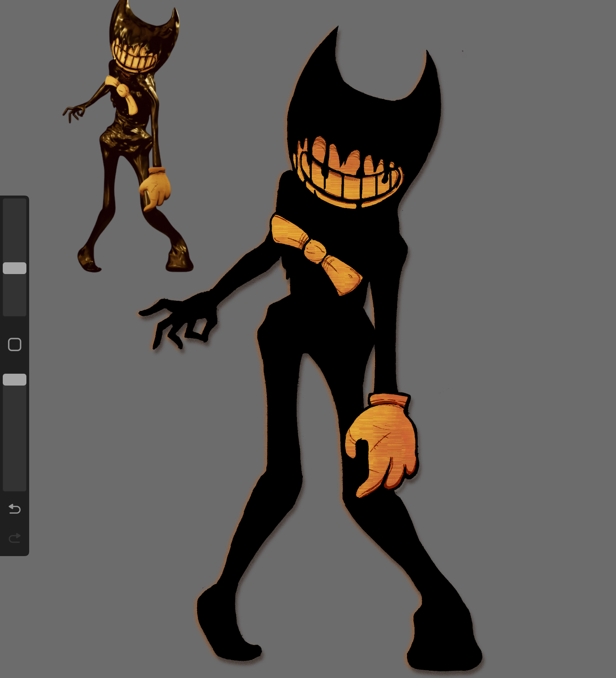This screenshot has width=616, height=678.
Task: Click the brush size slider handle
Action: coord(15,268)
